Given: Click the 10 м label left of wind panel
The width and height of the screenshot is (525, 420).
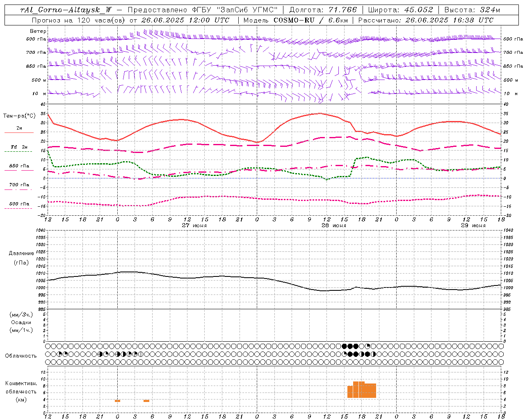Looking at the screenshot, I should (40, 94).
